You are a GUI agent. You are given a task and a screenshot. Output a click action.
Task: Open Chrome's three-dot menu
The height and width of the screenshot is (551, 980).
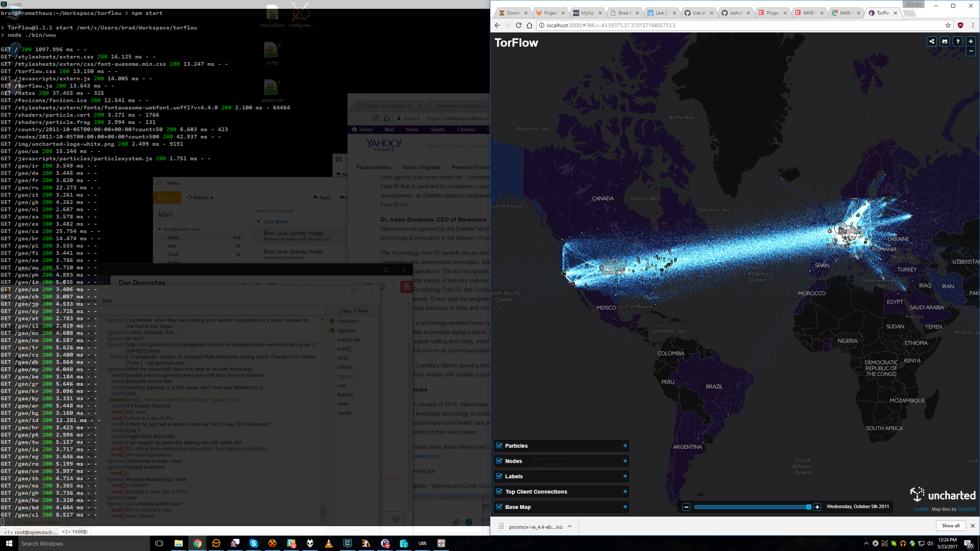point(973,25)
